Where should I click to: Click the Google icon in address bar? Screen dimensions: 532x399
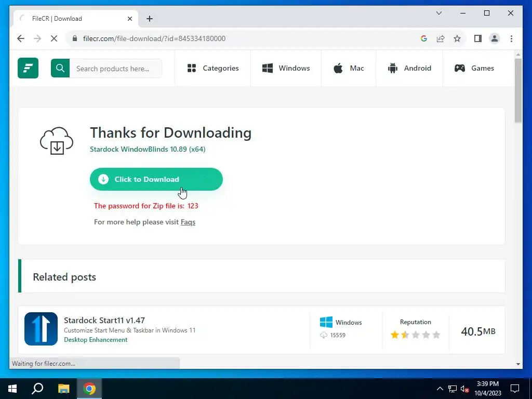tap(424, 38)
